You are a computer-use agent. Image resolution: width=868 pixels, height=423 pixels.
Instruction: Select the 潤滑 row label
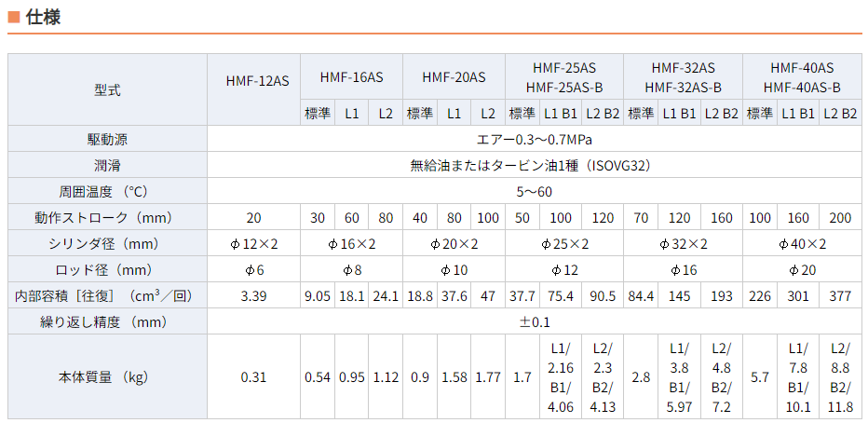pyautogui.click(x=107, y=166)
